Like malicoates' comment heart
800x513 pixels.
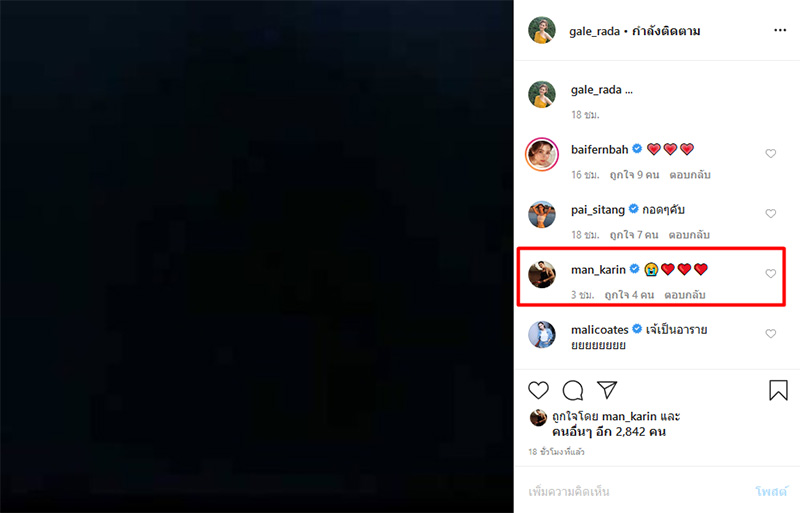[x=770, y=333]
